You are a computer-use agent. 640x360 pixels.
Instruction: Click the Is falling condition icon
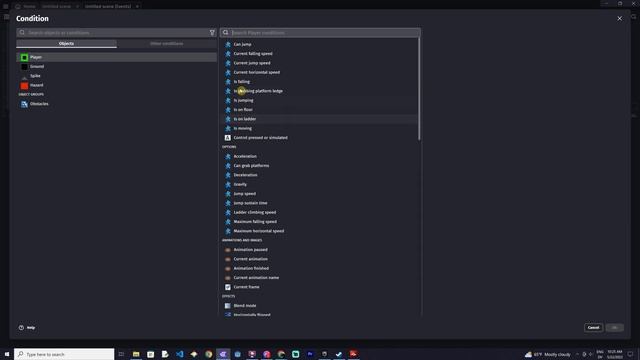(x=228, y=82)
